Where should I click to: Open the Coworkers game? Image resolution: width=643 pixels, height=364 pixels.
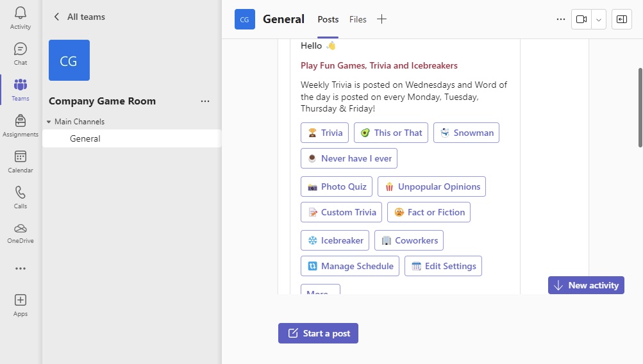click(x=409, y=240)
